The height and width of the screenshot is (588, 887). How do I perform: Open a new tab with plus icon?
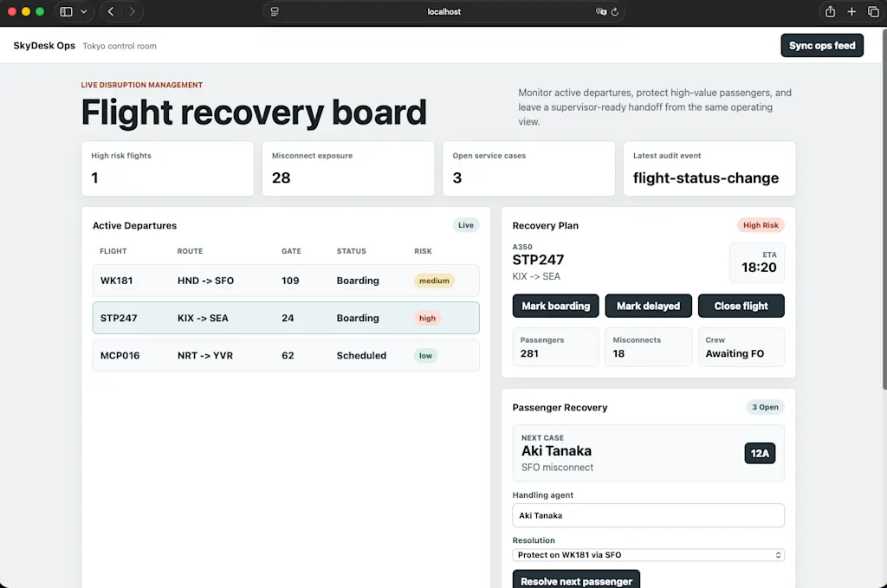pos(851,11)
